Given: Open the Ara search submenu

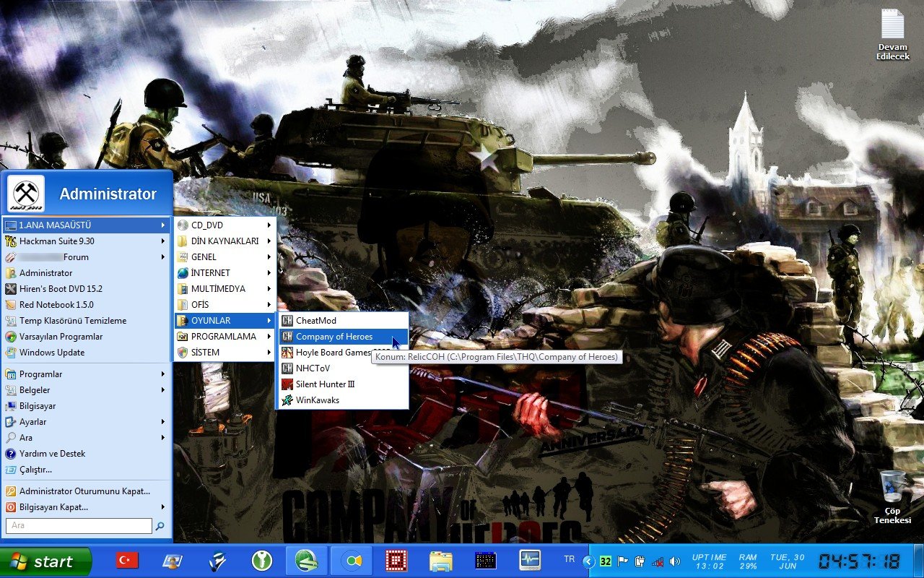Looking at the screenshot, I should click(x=86, y=438).
